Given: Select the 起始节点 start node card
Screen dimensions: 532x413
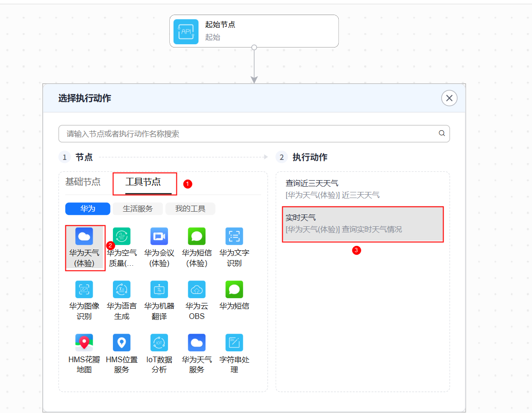Looking at the screenshot, I should 254,31.
